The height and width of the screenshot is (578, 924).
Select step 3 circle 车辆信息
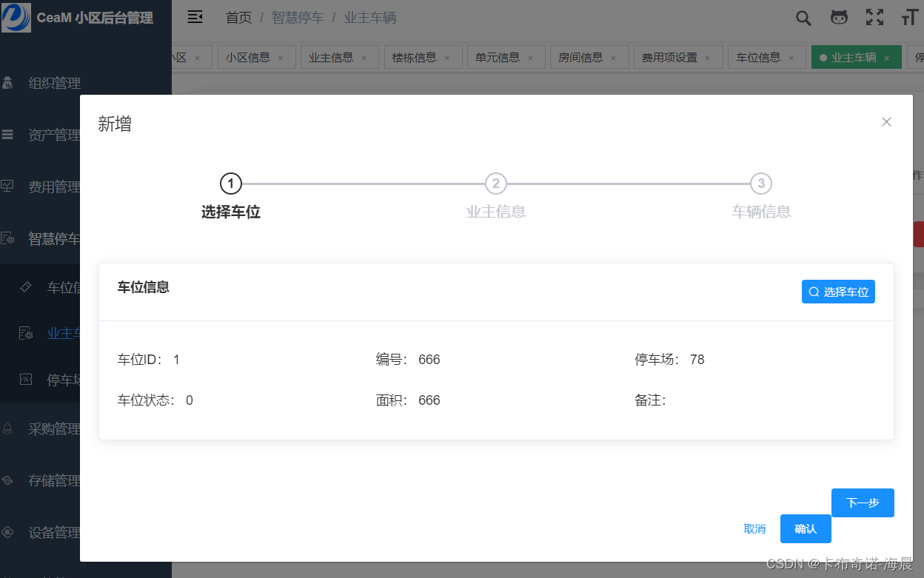(761, 184)
